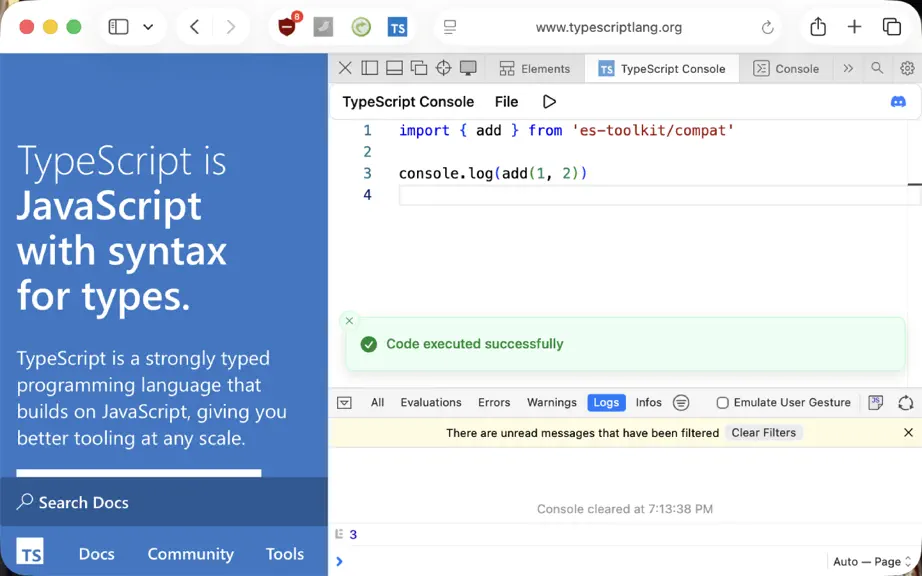
Task: Run the code with the play icon
Action: [x=549, y=102]
